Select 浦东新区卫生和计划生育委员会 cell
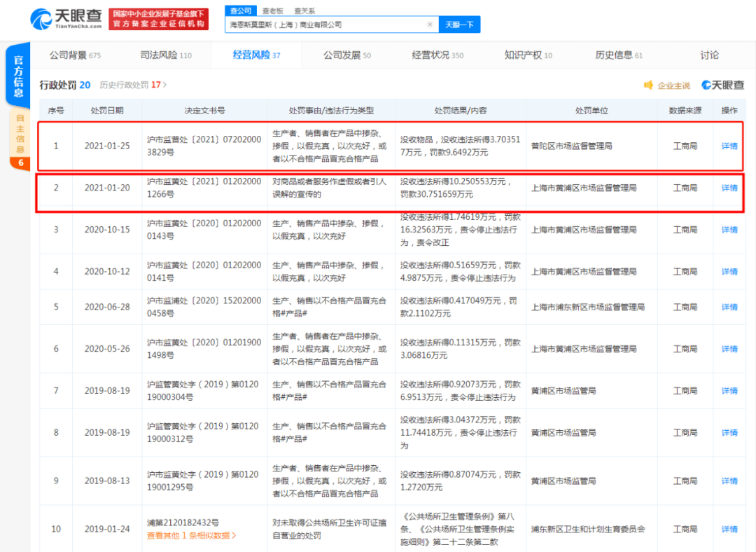This screenshot has height=552, width=756. 588,530
